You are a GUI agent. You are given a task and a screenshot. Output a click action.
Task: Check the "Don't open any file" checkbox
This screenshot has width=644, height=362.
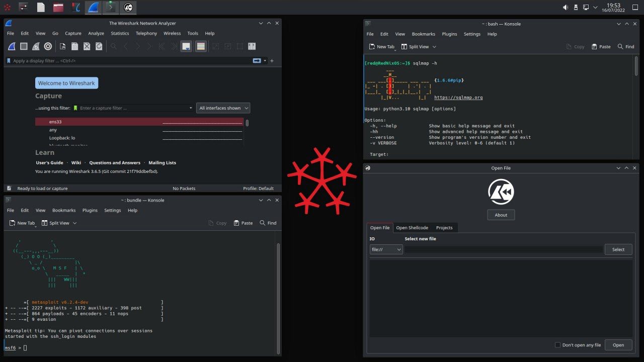557,345
